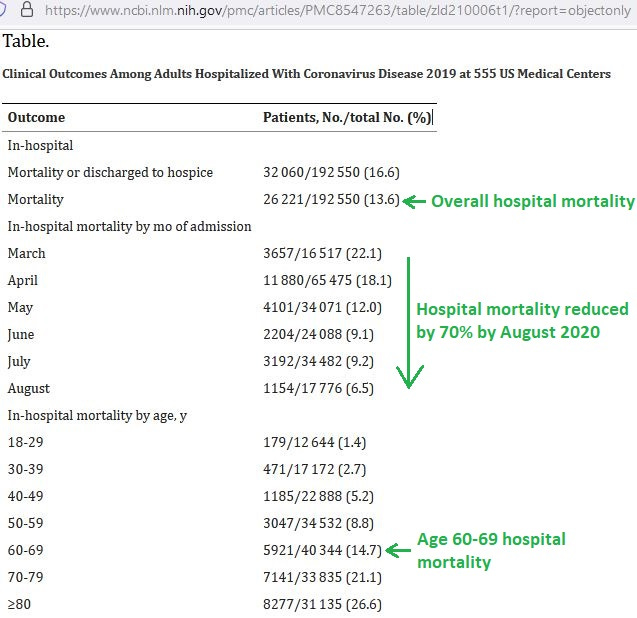
Task: Click value '32 060/192 550 (16.6)'
Action: [331, 172]
